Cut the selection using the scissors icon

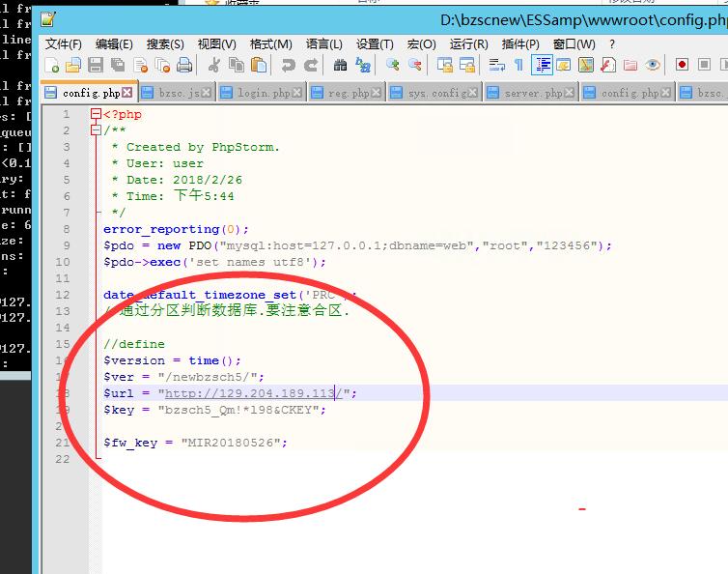(213, 65)
